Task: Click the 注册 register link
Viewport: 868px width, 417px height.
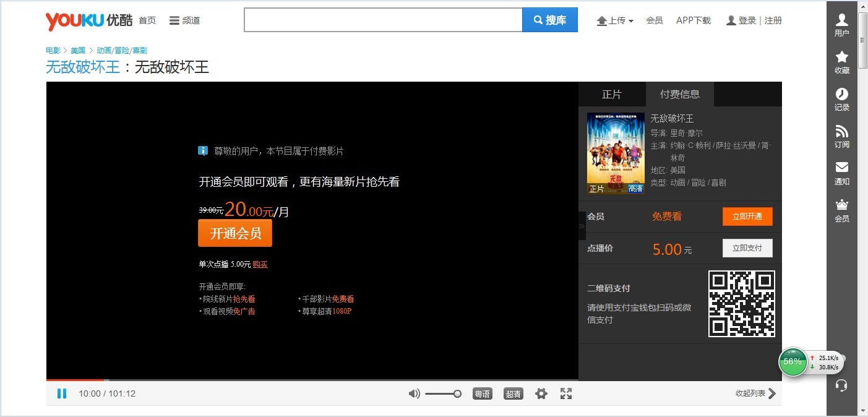Action: click(x=773, y=20)
